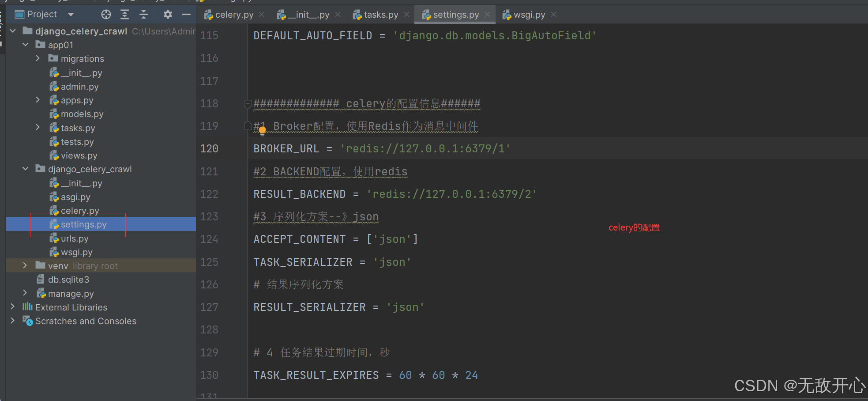Expand External Libraries
The image size is (868, 401).
(x=13, y=306)
